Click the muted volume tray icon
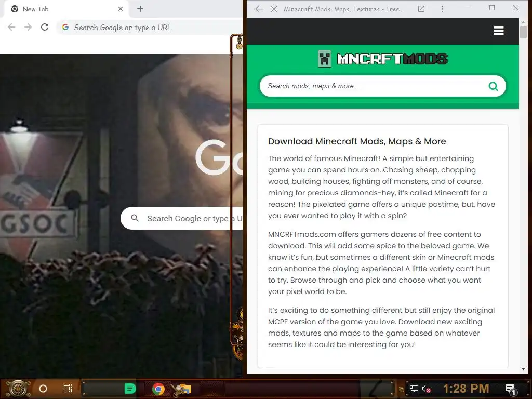Screen dimensions: 532x399 pyautogui.click(x=426, y=389)
